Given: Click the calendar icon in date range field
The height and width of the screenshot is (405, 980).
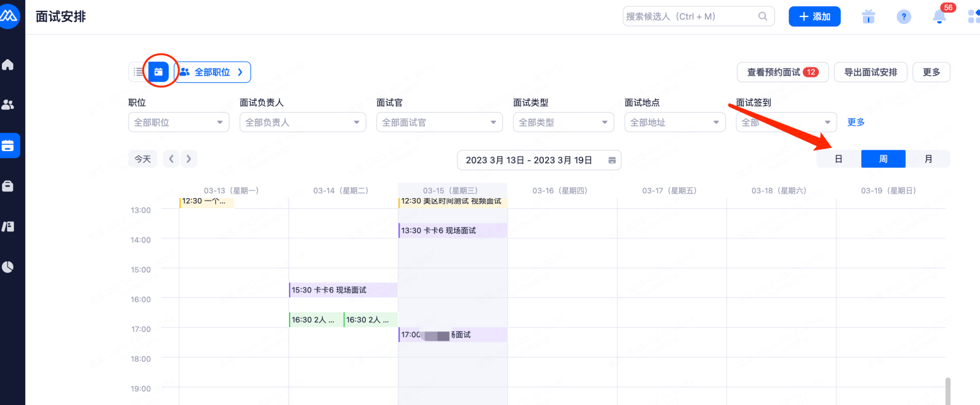Looking at the screenshot, I should point(612,160).
